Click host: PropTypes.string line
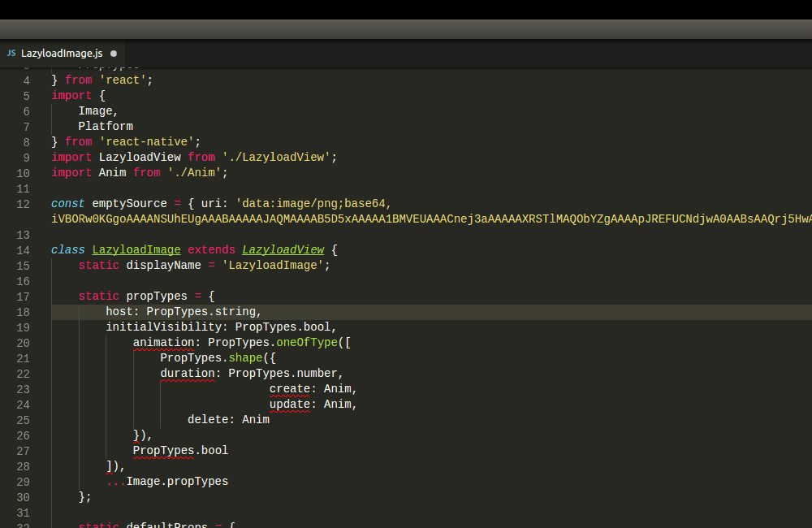This screenshot has height=528, width=812. pyautogui.click(x=184, y=312)
